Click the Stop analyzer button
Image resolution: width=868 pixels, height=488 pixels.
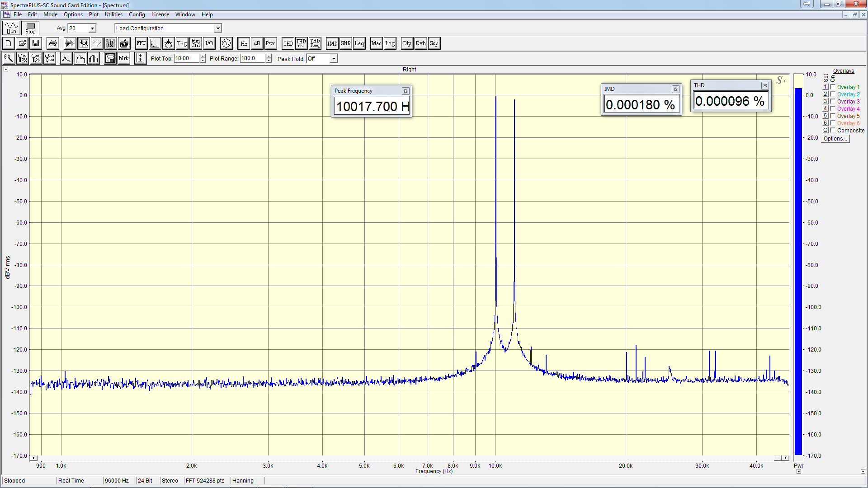30,28
